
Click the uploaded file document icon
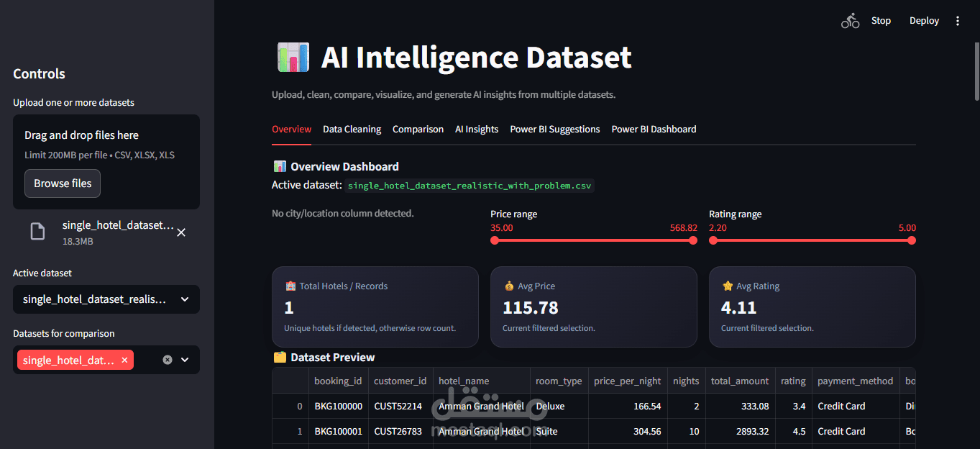coord(37,231)
